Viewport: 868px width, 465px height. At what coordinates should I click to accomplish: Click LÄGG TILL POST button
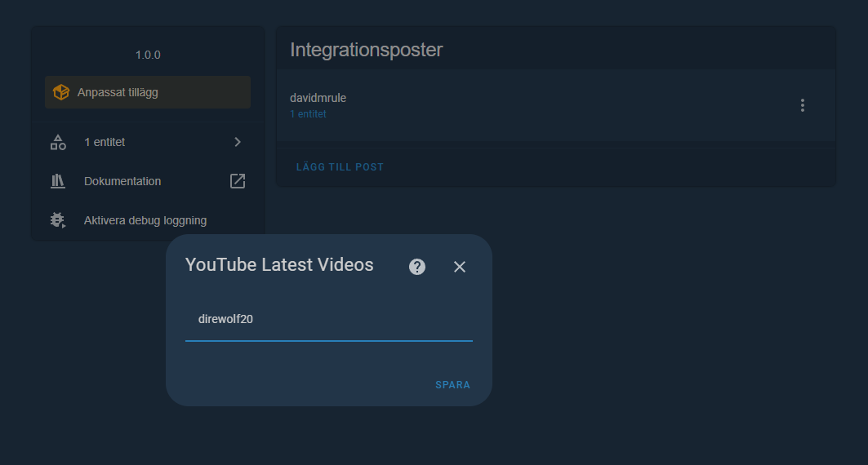(340, 167)
